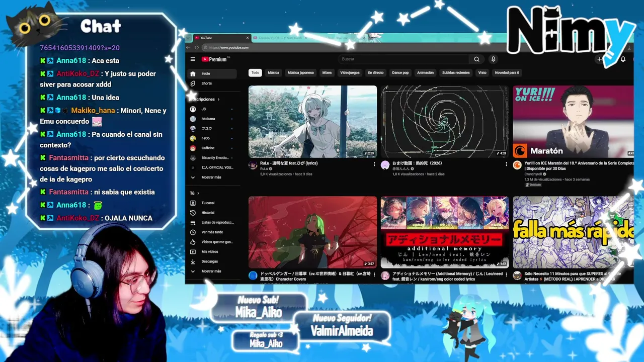Open options menu for おまけ動画 video
The image size is (644, 362).
pyautogui.click(x=506, y=164)
